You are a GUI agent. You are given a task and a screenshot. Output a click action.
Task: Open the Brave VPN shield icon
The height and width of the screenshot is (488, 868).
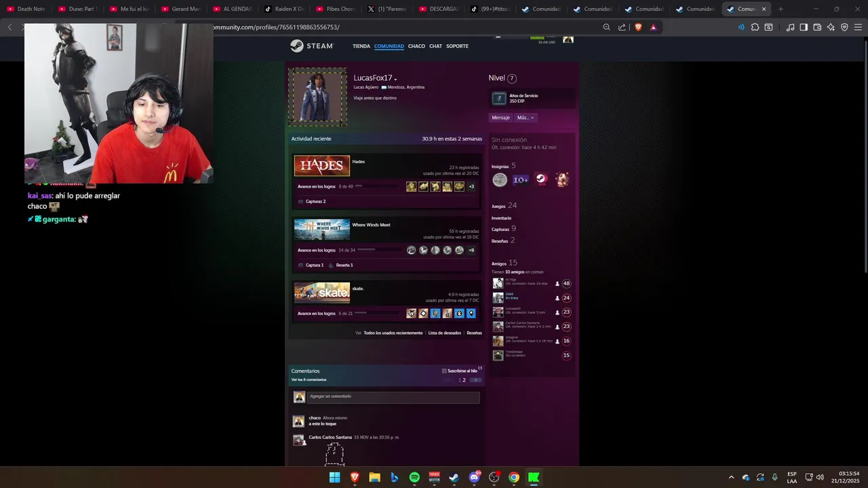[844, 27]
